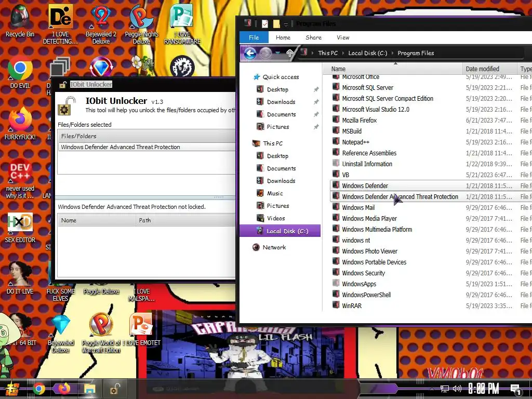
Task: Select Local Disk (C:) in navigation pane
Action: tap(280, 231)
